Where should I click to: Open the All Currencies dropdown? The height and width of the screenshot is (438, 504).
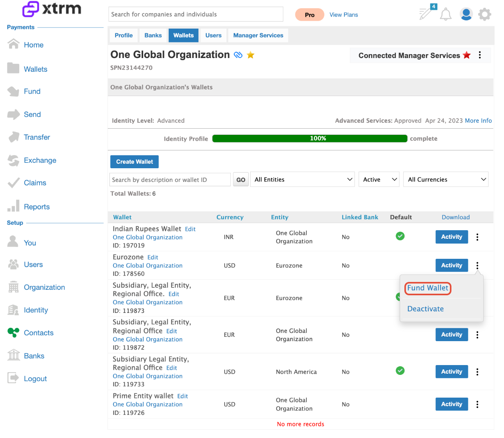point(446,179)
